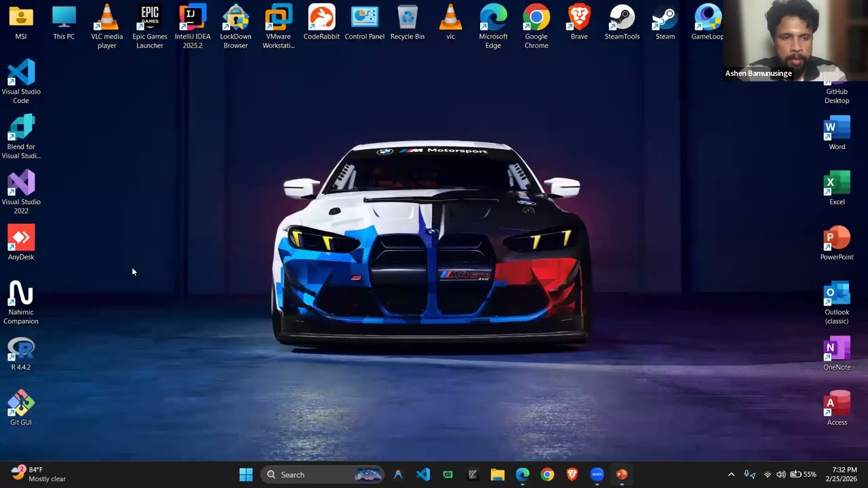Show hidden system tray icons
The image size is (868, 488).
pos(731,474)
